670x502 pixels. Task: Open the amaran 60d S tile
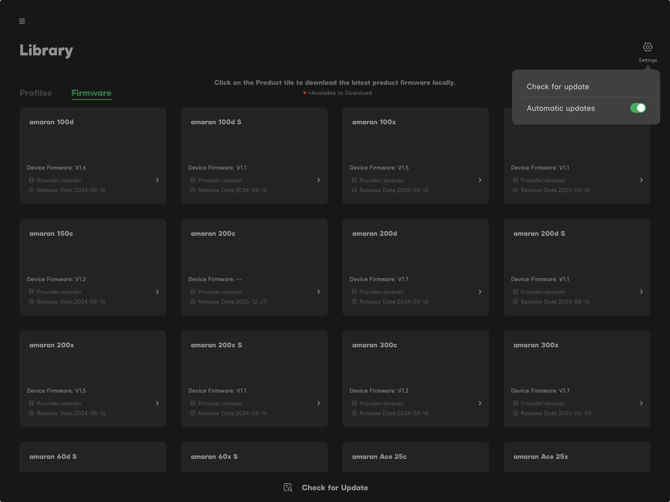click(93, 457)
